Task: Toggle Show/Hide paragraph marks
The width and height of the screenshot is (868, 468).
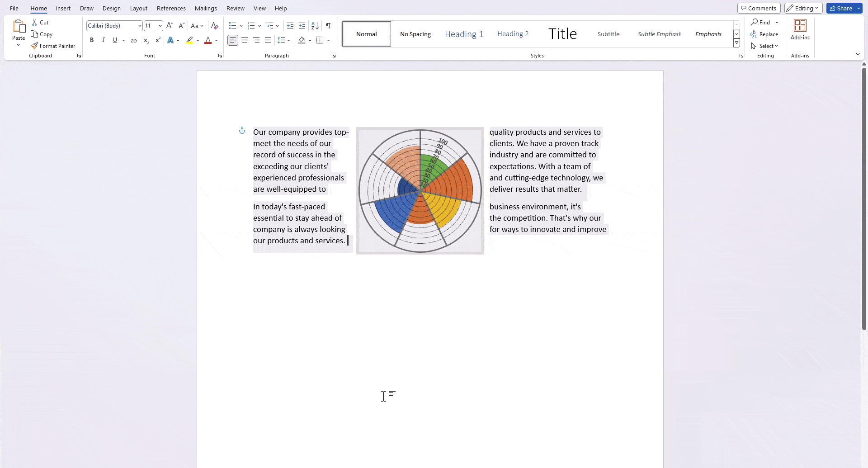Action: (328, 26)
